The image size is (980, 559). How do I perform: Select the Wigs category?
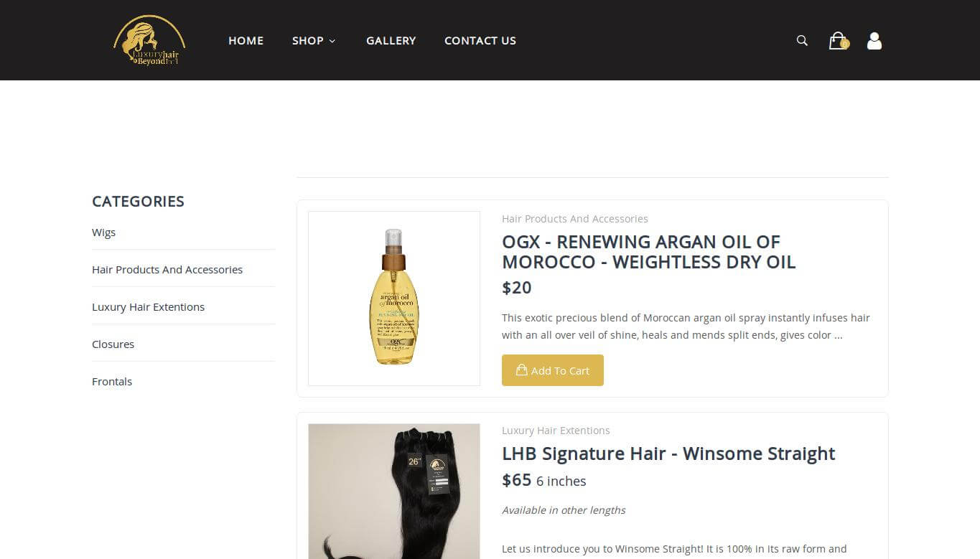(x=103, y=232)
